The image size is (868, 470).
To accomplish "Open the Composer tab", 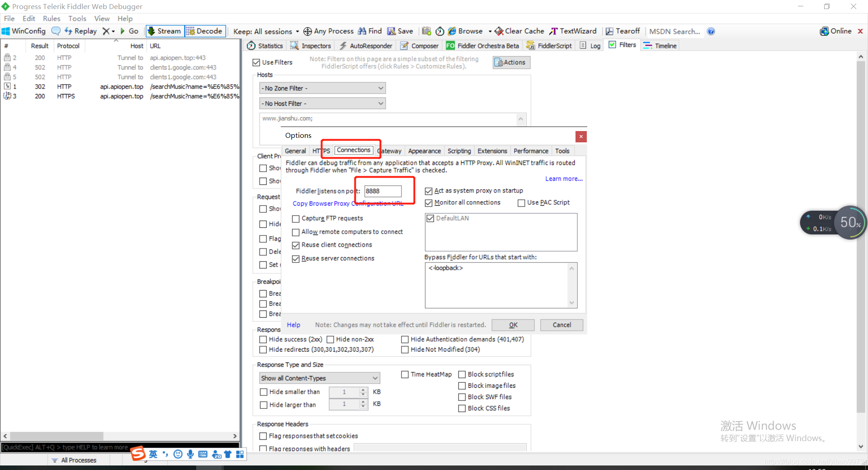I will (x=419, y=46).
